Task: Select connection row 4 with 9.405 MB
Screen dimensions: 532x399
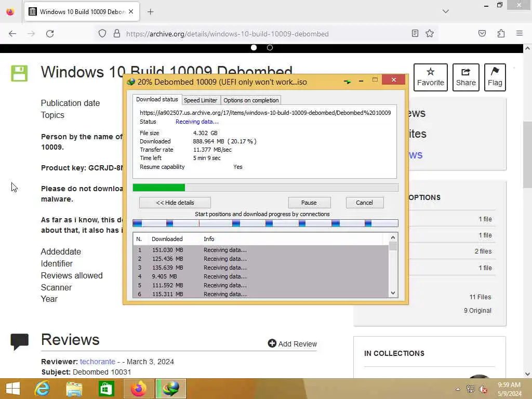Action: [x=261, y=276]
